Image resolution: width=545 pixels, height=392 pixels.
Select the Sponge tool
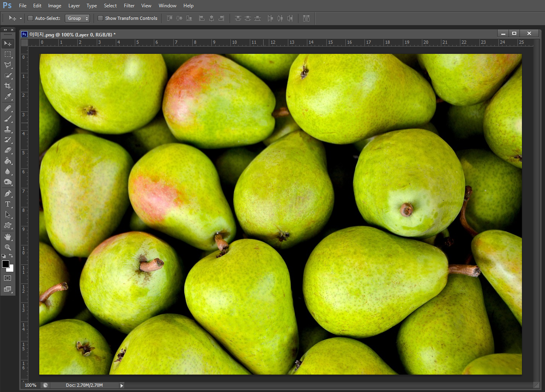coord(8,182)
